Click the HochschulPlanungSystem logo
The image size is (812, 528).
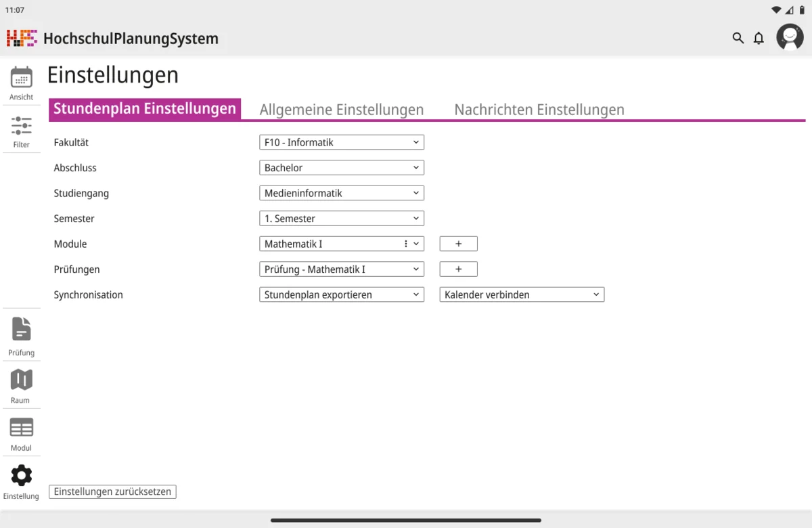[x=22, y=38]
